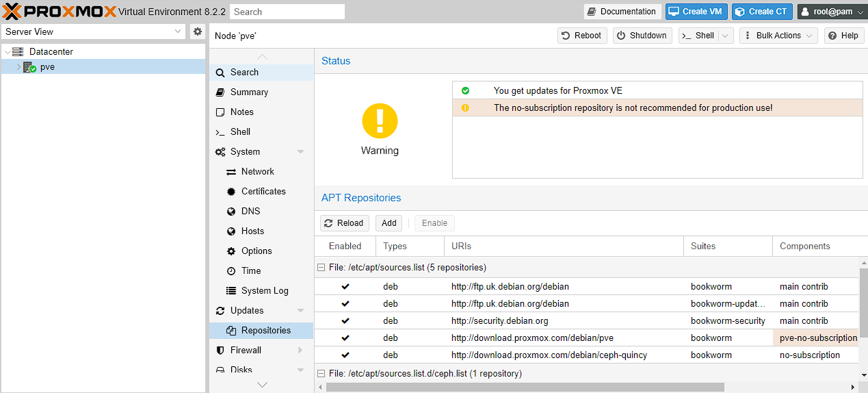Toggle enabled checkmark for ceph-quincy repository
The height and width of the screenshot is (393, 868).
[345, 355]
